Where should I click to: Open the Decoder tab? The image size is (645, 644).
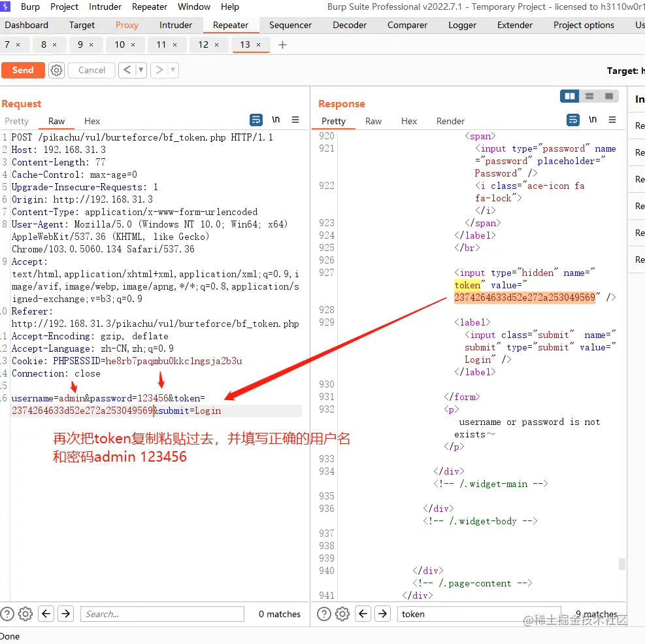(350, 25)
